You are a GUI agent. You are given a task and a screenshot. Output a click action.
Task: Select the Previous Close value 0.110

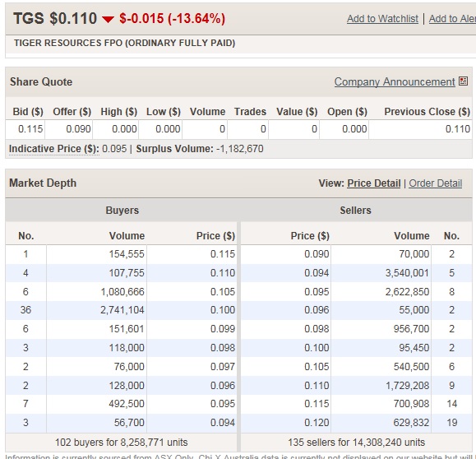click(458, 129)
